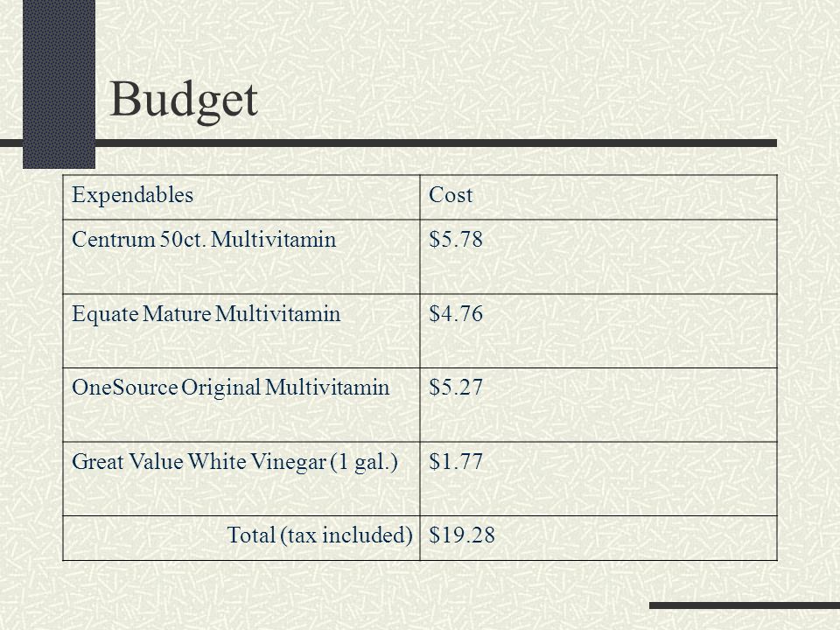Click the Total (tax included) label
The height and width of the screenshot is (630, 840).
(x=320, y=535)
